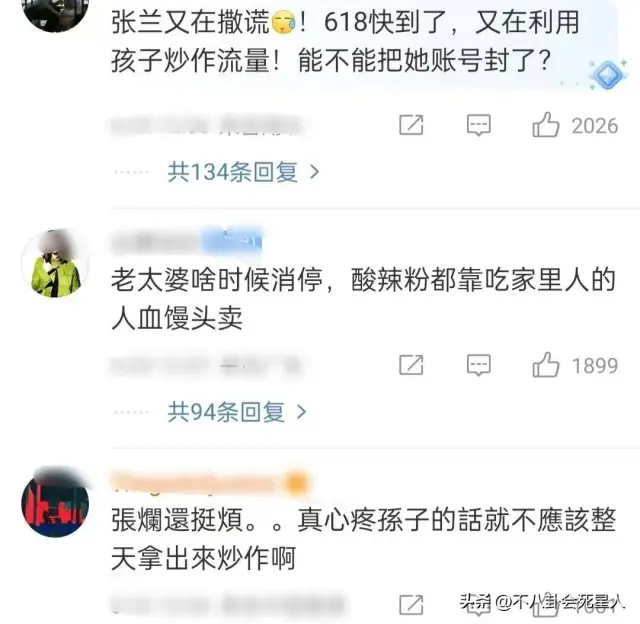640x624 pixels.
Task: Tap share icon beside the 2026-like comment
Action: point(411,125)
